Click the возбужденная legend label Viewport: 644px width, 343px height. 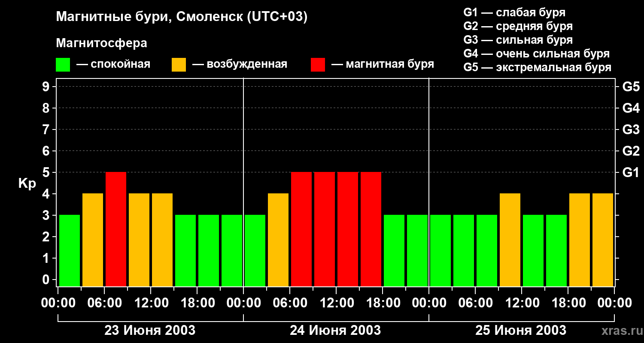click(x=247, y=65)
